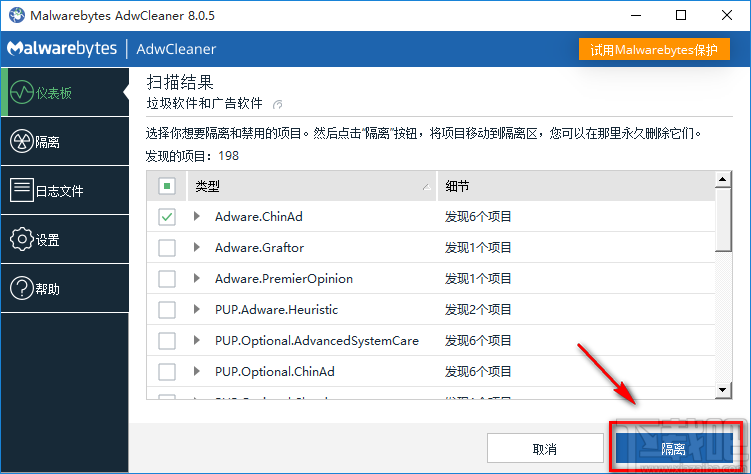This screenshot has width=751, height=474.
Task: Click the 发现的项目: 198 count text
Action: (x=192, y=156)
